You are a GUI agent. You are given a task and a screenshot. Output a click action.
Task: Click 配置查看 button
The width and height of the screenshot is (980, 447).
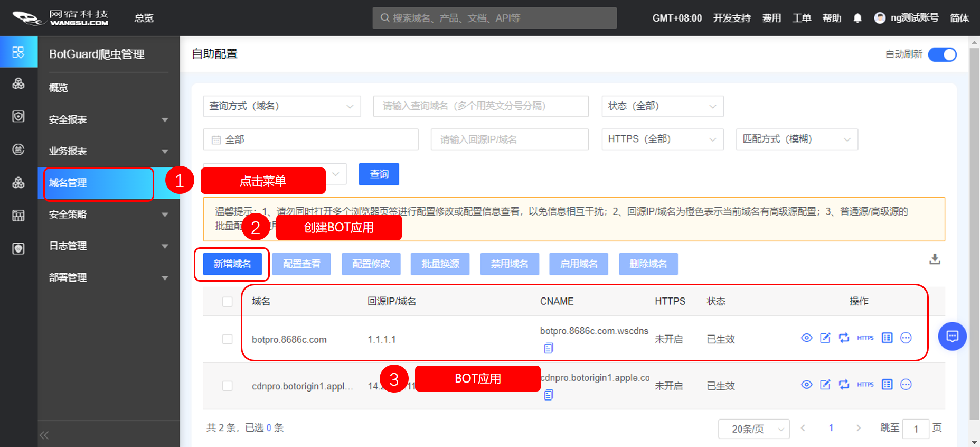point(301,264)
